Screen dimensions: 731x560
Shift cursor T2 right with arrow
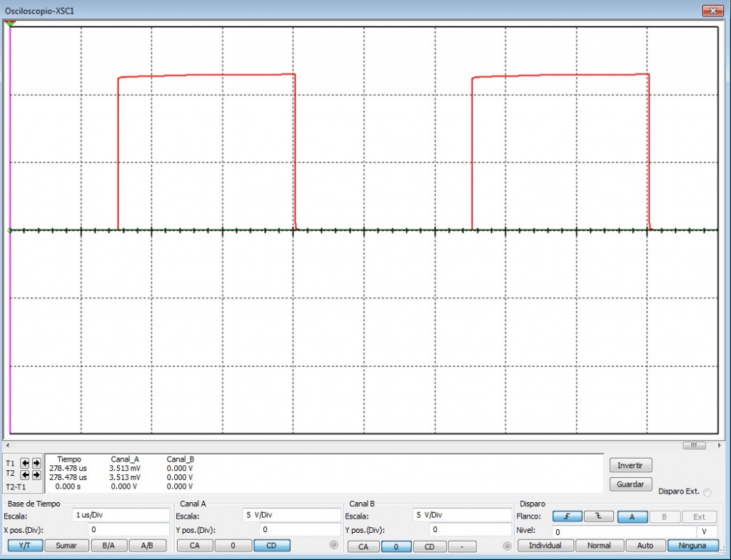pos(36,474)
